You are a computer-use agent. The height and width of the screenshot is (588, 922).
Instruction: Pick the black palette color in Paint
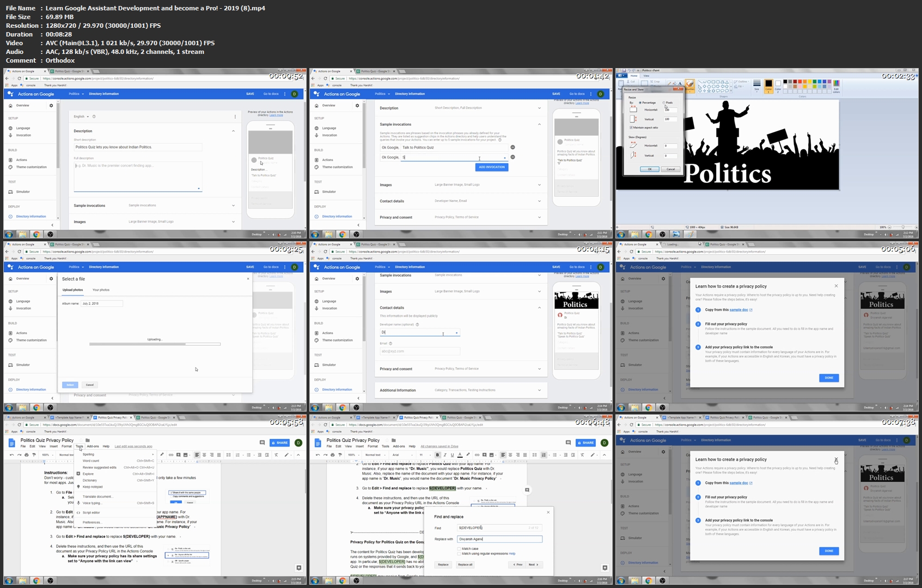pyautogui.click(x=785, y=82)
